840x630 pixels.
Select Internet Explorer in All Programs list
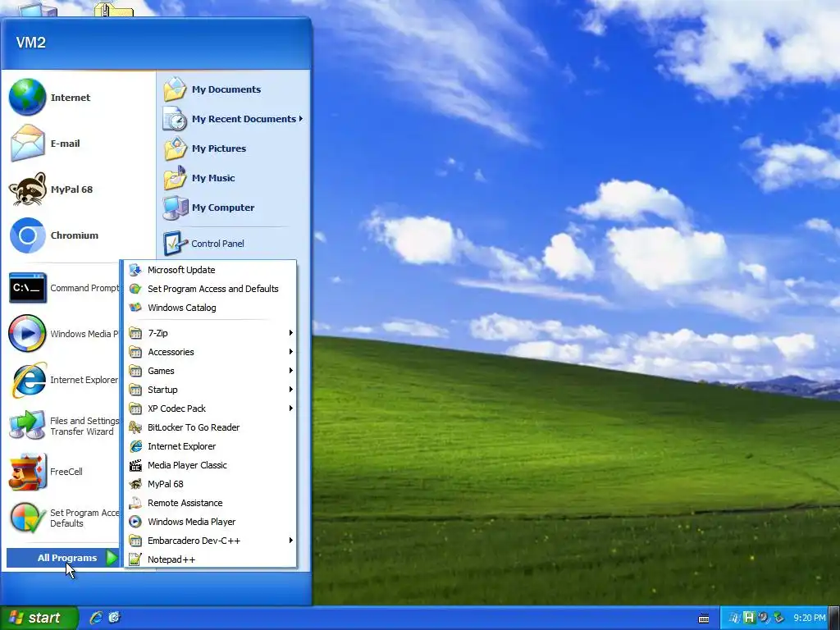click(x=210, y=446)
